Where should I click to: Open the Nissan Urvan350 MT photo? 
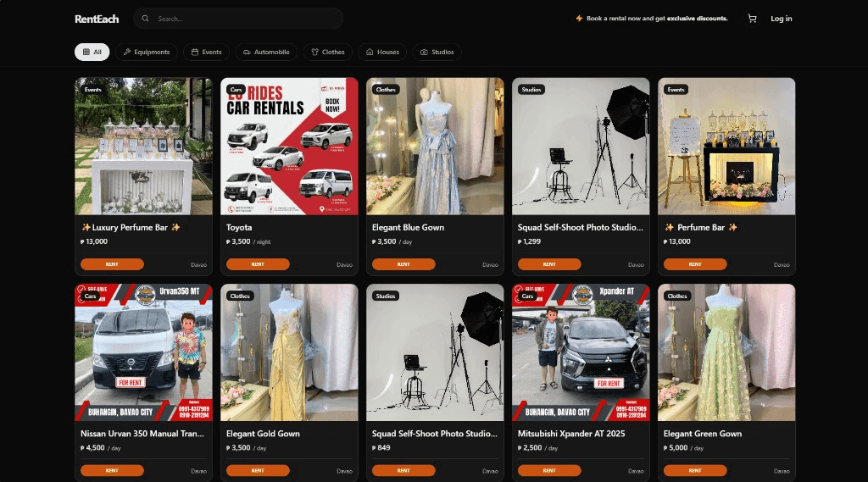pos(143,352)
